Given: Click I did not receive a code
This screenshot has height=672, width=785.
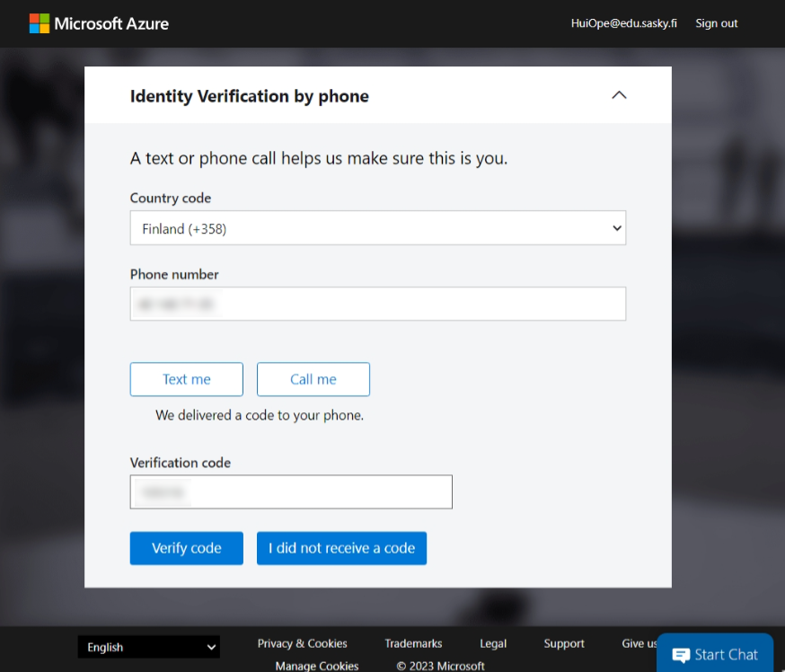Looking at the screenshot, I should click(342, 548).
